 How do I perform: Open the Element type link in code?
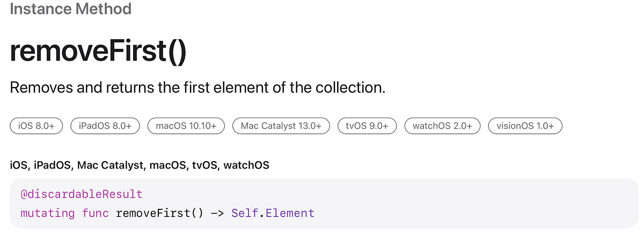tap(290, 213)
